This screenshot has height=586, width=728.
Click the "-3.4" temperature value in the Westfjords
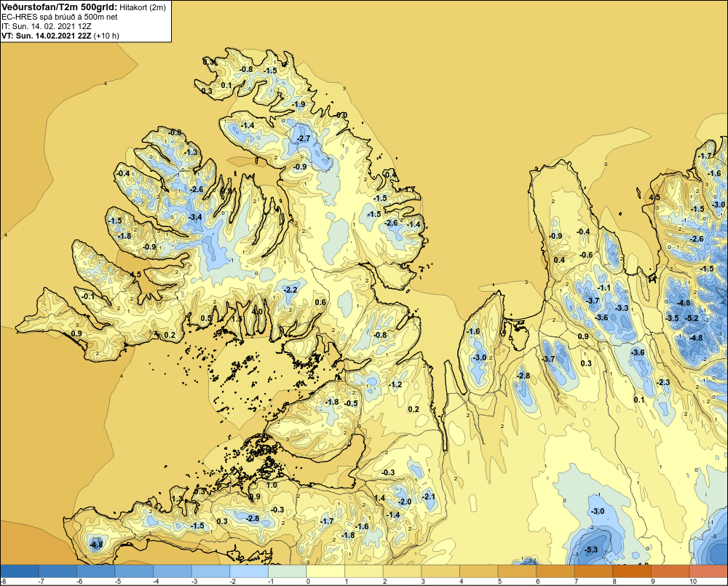pos(195,217)
